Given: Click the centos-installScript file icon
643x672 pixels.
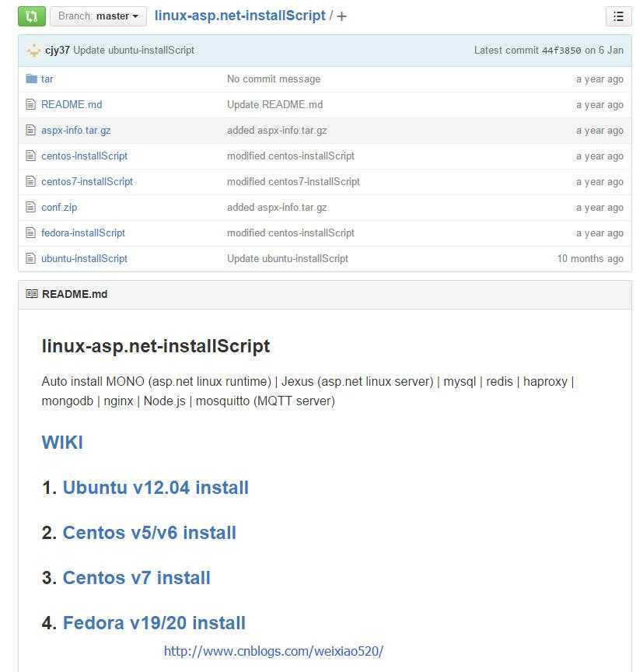Looking at the screenshot, I should [x=31, y=156].
